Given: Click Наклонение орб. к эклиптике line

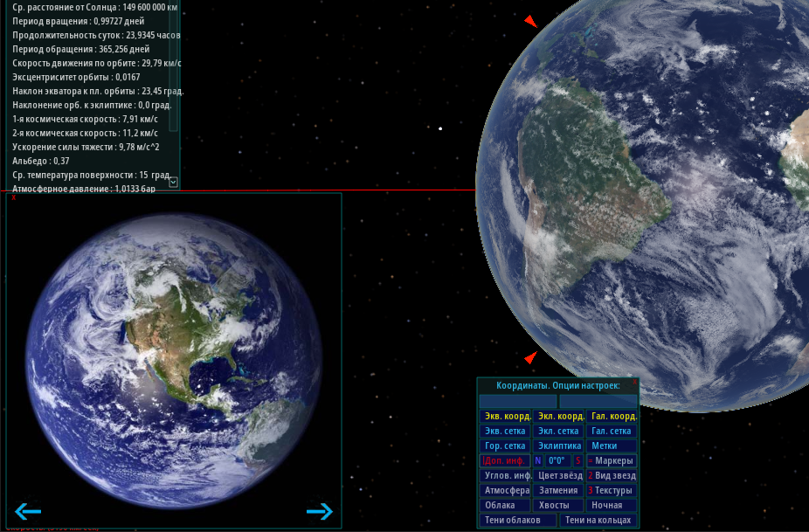Looking at the screenshot, I should click(92, 106).
